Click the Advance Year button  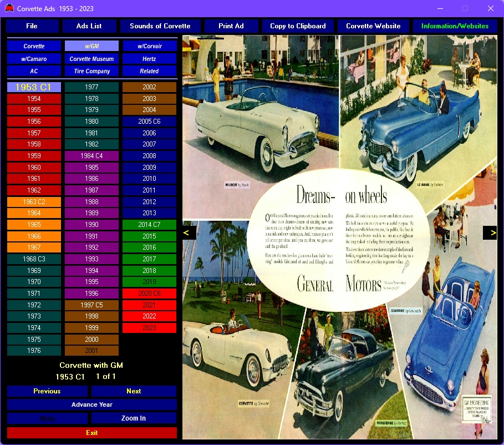click(92, 405)
